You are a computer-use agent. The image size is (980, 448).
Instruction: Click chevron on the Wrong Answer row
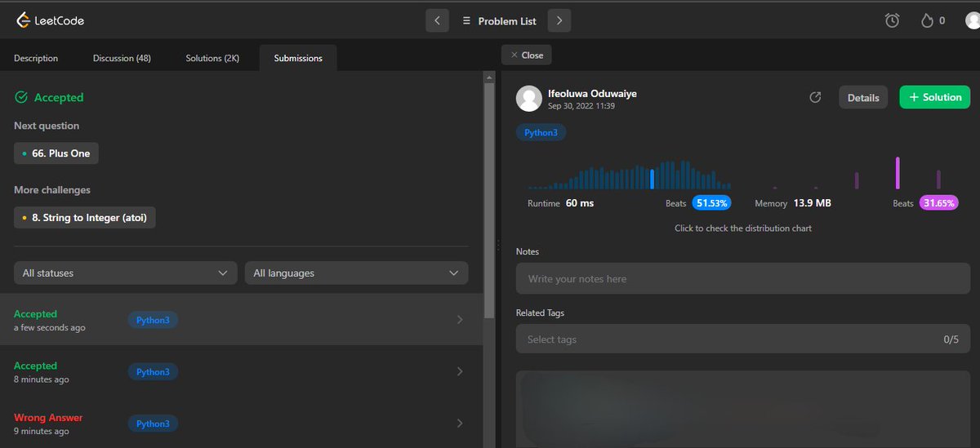coord(460,424)
